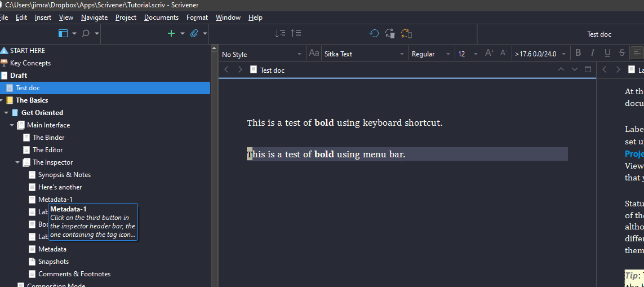Select Synopsis & Notes in the binder

[x=64, y=175]
